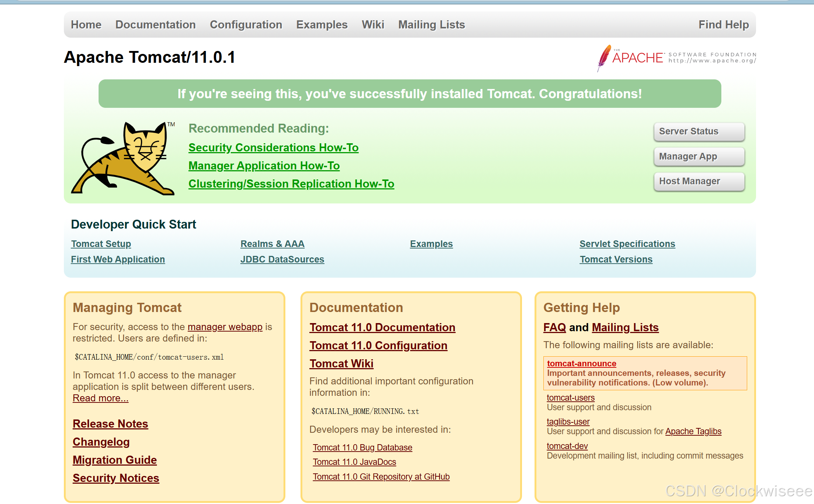Open the Host Manager button
814x504 pixels.
click(x=699, y=181)
